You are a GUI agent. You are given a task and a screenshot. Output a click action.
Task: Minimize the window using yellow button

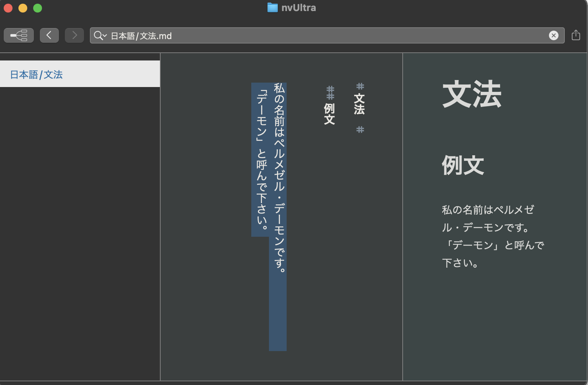click(23, 8)
